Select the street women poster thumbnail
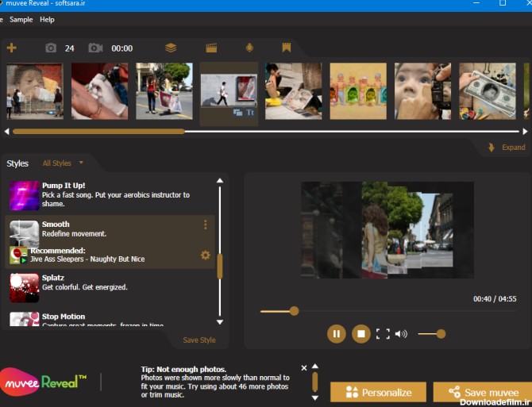The image size is (532, 407). click(164, 91)
